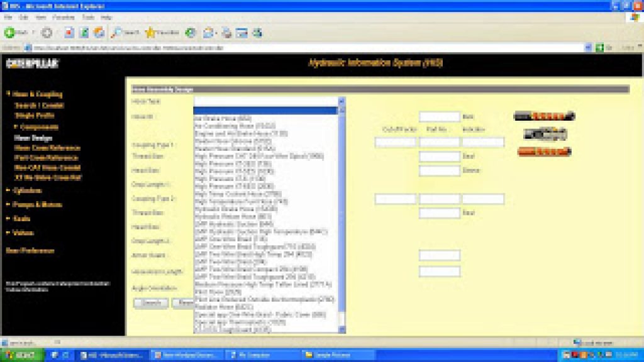Click the Search magnifier toolbar icon

[x=116, y=33]
